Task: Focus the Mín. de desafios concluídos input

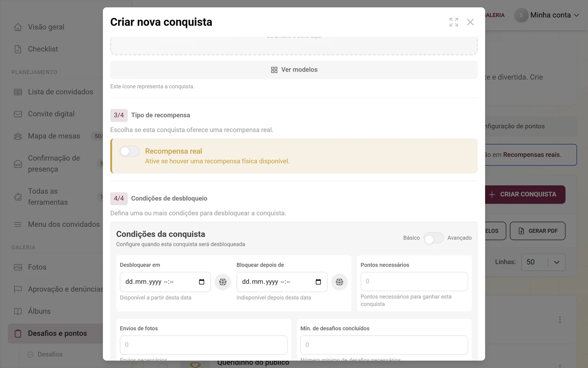Action: pos(384,345)
